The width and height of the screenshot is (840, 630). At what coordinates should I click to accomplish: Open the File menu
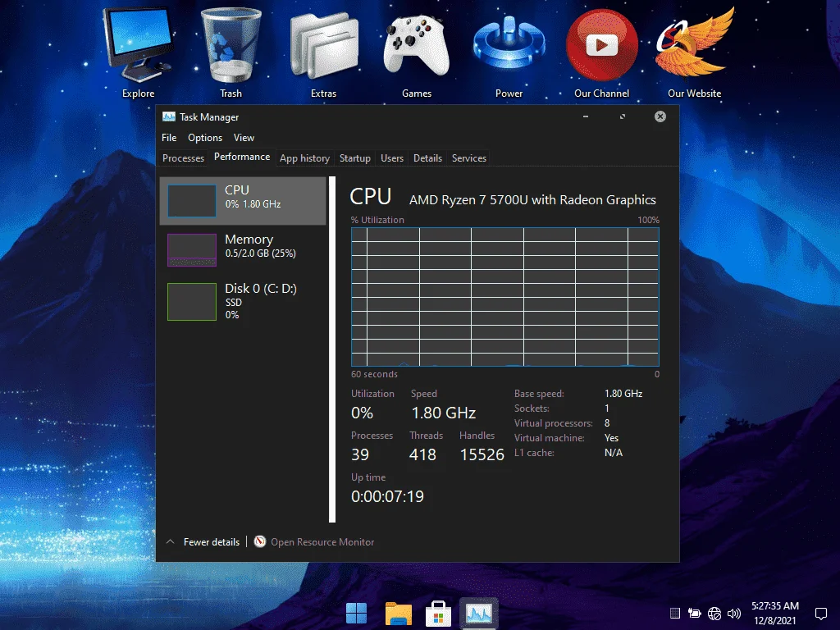coord(169,138)
